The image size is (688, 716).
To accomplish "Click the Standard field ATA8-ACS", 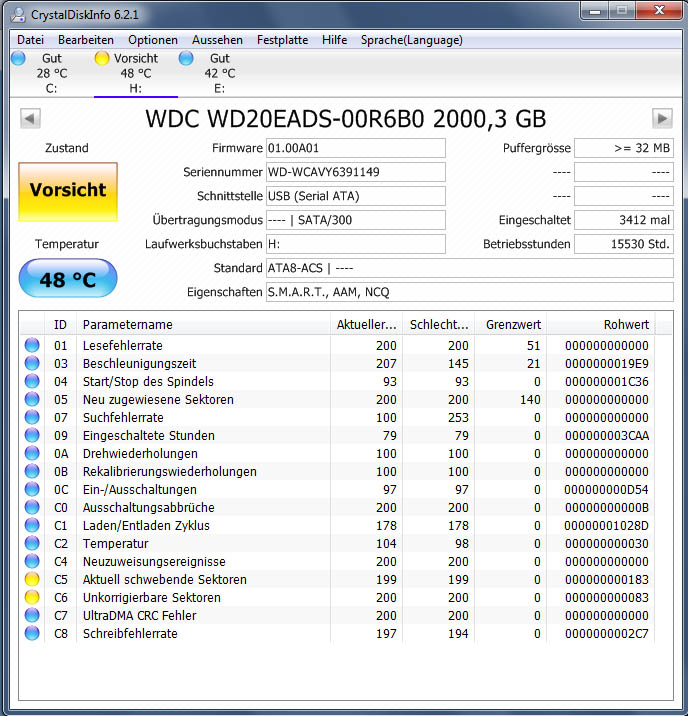I will 470,268.
